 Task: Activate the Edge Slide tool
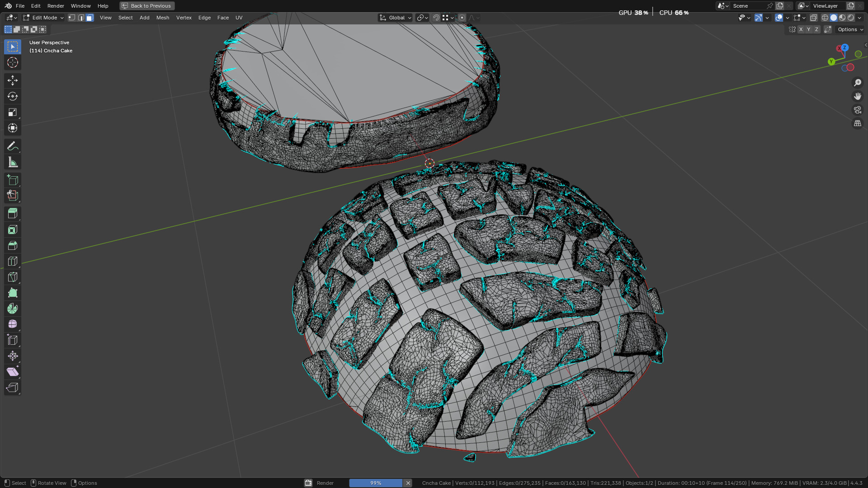[x=13, y=340]
